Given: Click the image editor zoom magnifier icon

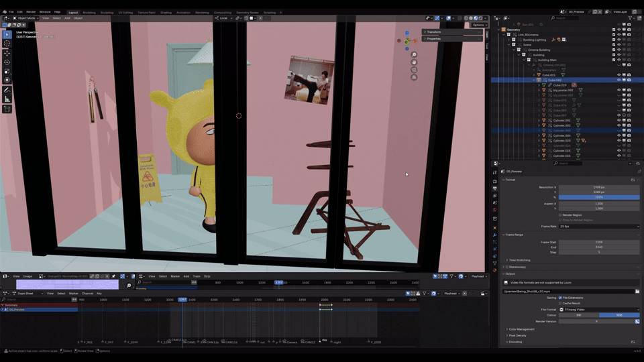Looking at the screenshot, I should click(129, 286).
